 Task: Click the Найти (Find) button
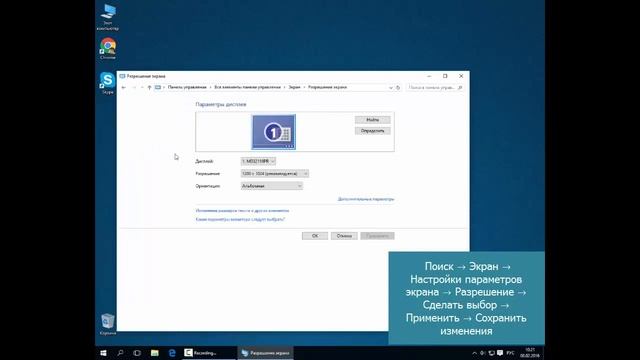click(x=372, y=120)
